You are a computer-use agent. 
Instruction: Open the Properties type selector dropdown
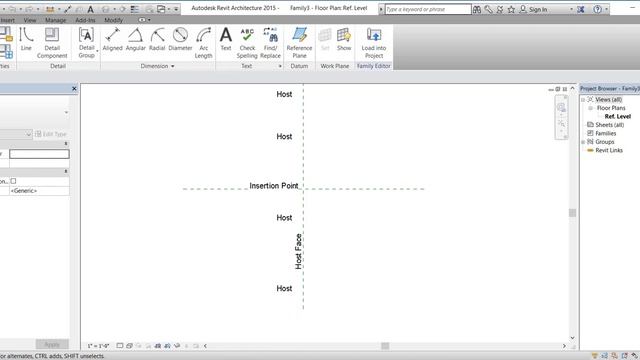[x=66, y=112]
